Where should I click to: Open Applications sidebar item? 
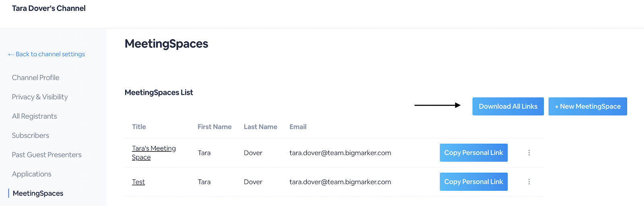point(31,174)
